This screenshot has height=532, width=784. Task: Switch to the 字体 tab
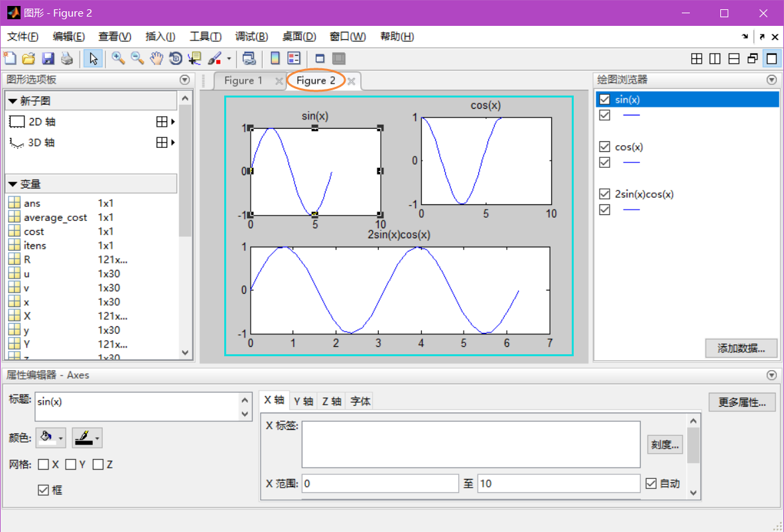click(x=360, y=401)
